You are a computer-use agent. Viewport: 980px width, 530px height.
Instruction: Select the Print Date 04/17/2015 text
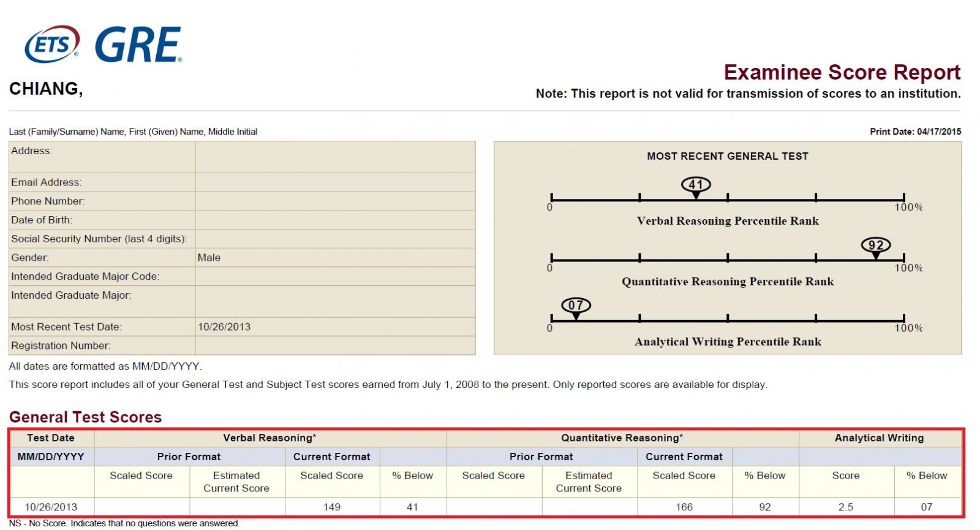pyautogui.click(x=915, y=132)
